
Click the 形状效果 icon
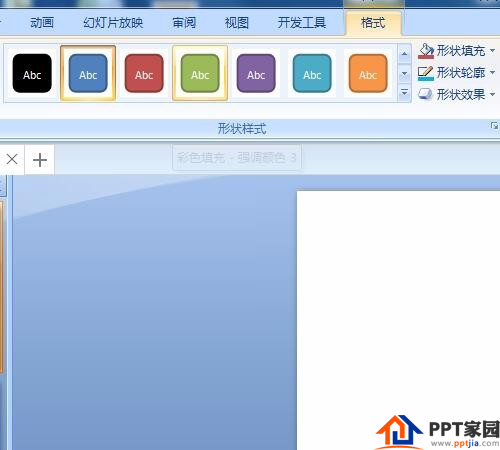(426, 94)
